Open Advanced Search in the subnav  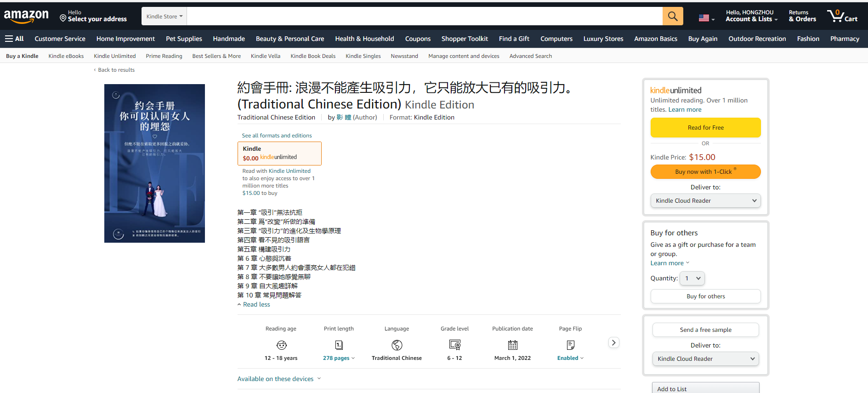(x=531, y=56)
